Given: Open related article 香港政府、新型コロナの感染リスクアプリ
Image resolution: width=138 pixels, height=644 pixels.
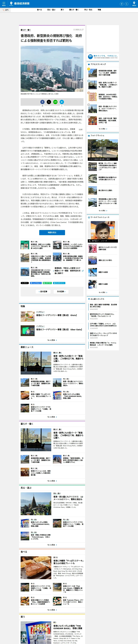Looking at the screenshot, I should click(x=36, y=245).
